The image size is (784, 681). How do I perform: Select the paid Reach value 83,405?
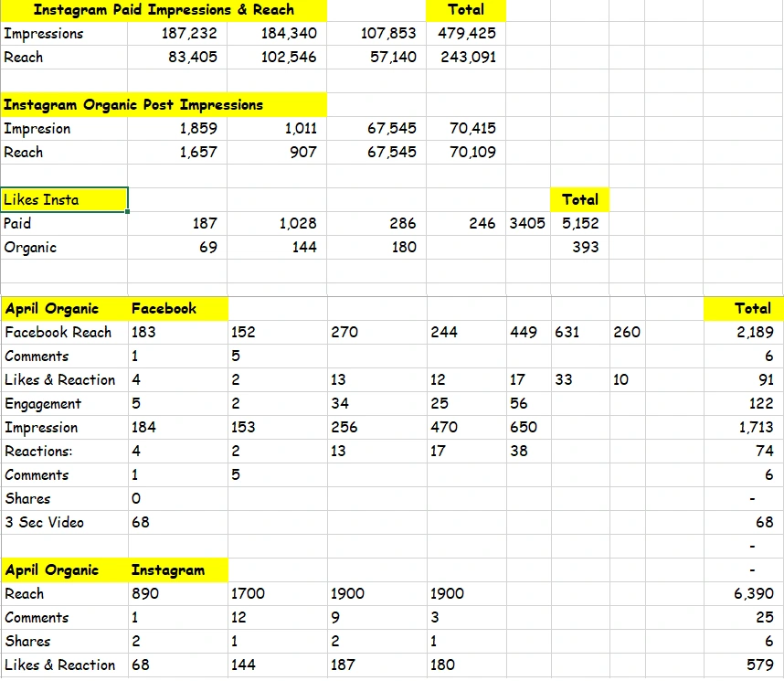(177, 57)
